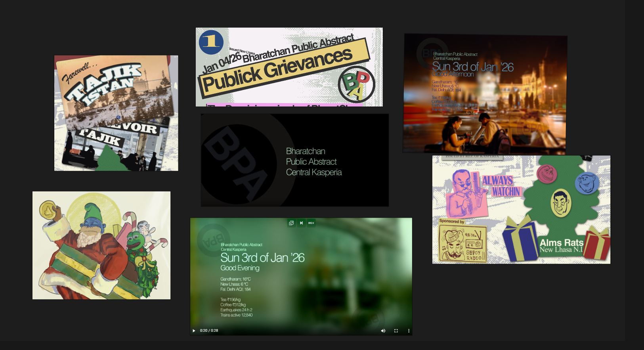644x350 pixels.
Task: Open the Farewell Tajikistan postcard image
Action: pyautogui.click(x=116, y=113)
